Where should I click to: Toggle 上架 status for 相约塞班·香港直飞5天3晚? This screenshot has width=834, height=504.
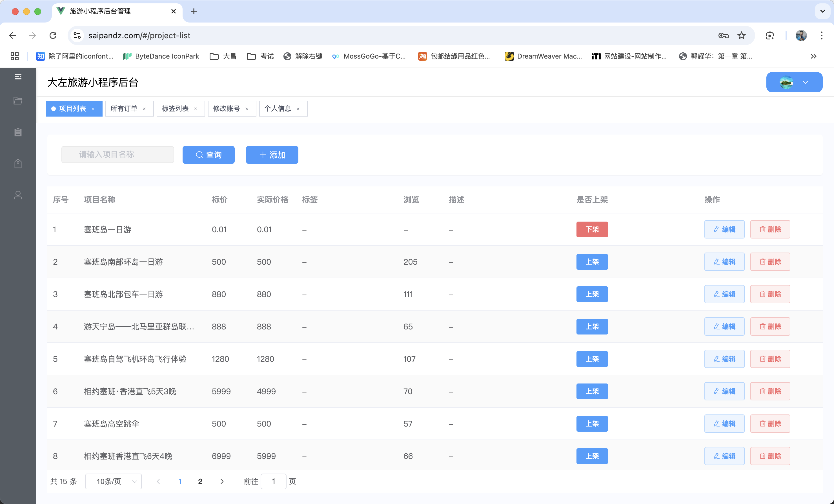click(592, 391)
